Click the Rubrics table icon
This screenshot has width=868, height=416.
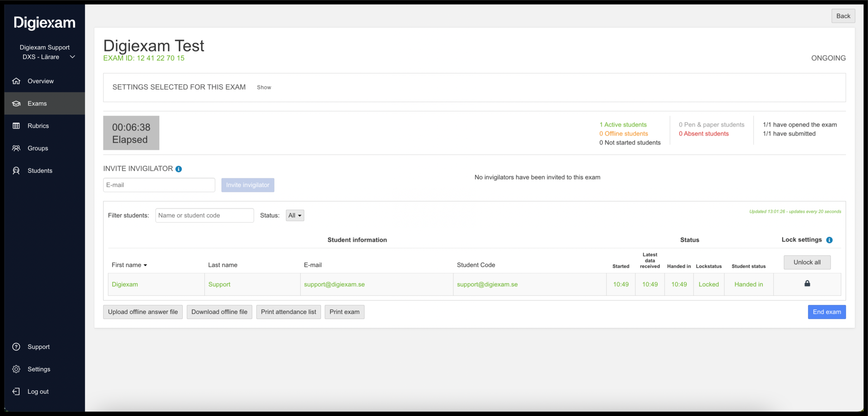[x=16, y=126]
